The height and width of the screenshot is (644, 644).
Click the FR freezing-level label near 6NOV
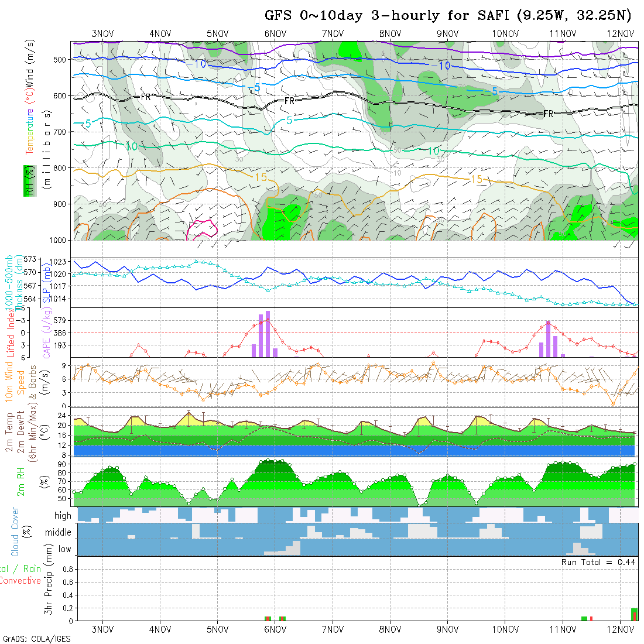[289, 101]
